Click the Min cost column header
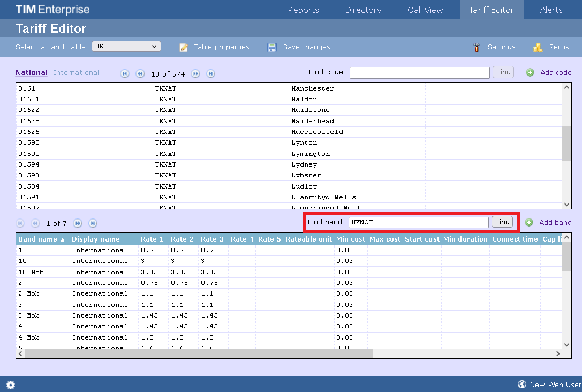 350,239
